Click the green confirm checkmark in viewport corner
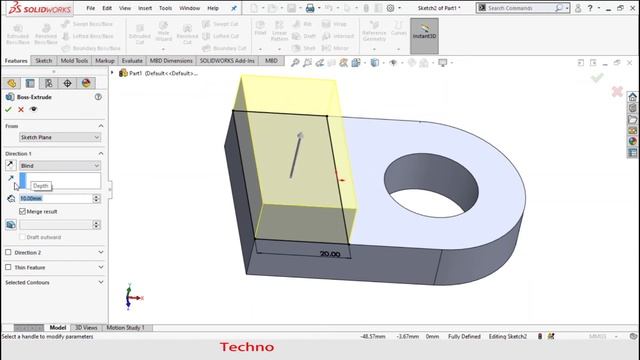Image resolution: width=640 pixels, height=360 pixels. pos(597,78)
